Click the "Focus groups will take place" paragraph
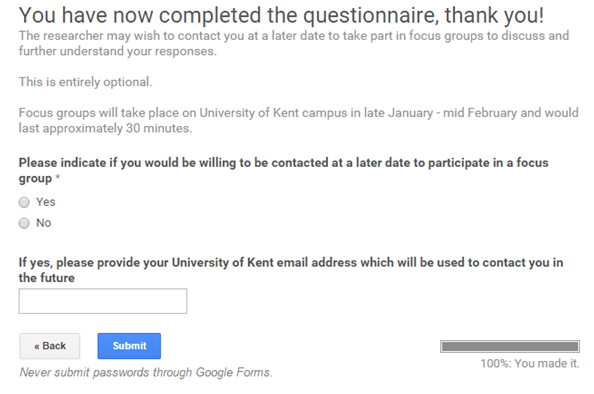This screenshot has height=394, width=594. [299, 120]
